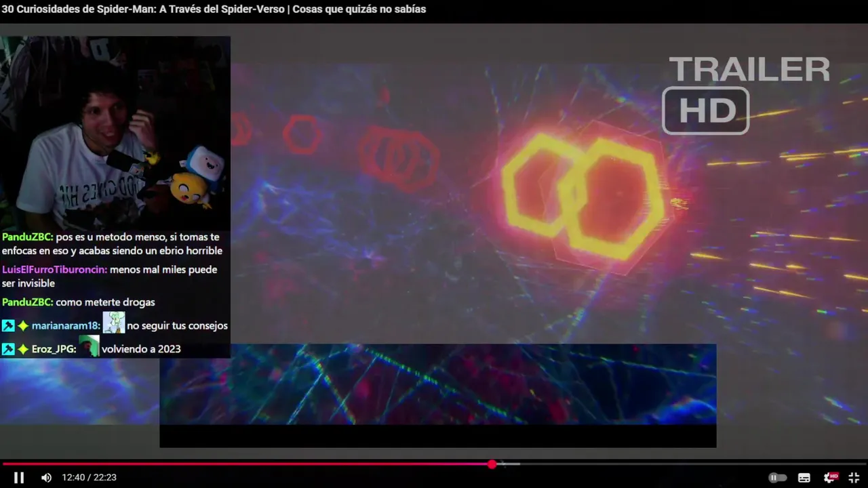
Task: Click the 12:40 / 22:23 time display
Action: click(x=89, y=478)
